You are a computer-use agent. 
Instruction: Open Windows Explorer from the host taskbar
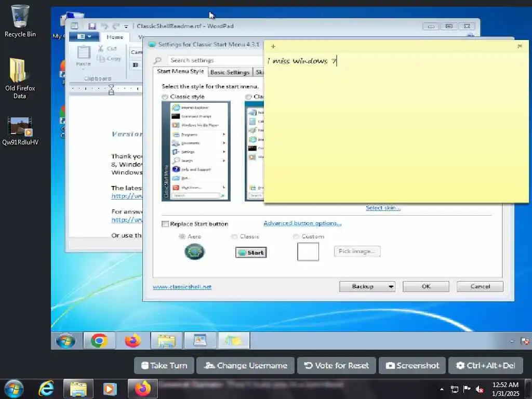click(x=78, y=389)
